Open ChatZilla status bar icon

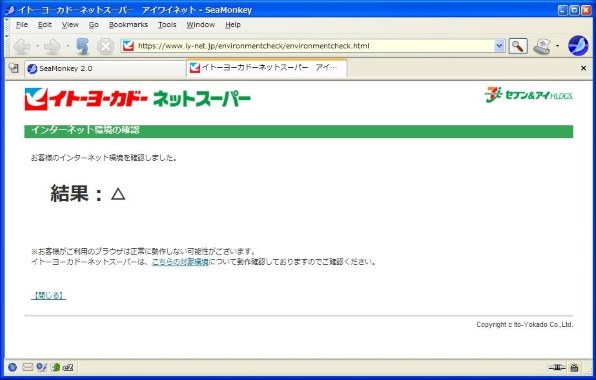(68, 367)
